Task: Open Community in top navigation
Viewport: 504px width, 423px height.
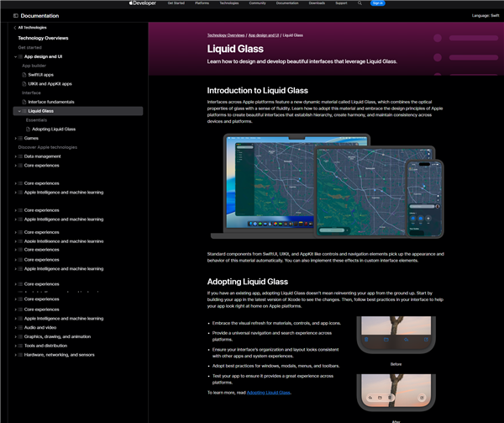Action: (258, 3)
